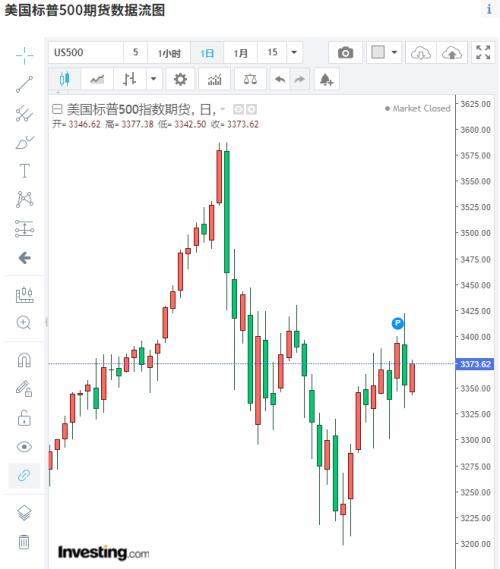500x569 pixels.
Task: Choose the pitchfork drawing tool
Action: click(24, 113)
